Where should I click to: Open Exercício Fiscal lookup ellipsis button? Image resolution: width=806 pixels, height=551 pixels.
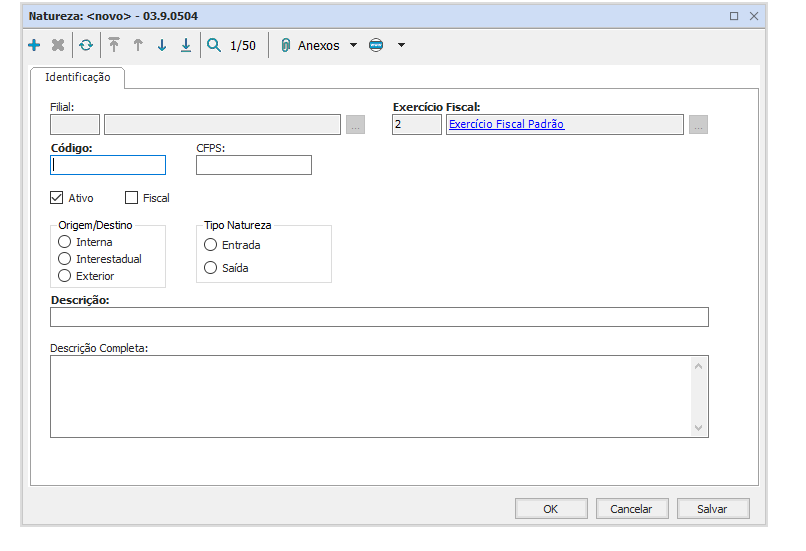pos(698,125)
